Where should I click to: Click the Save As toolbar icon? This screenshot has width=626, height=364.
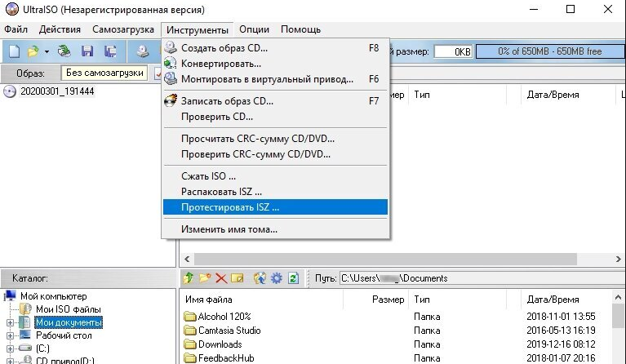point(110,51)
